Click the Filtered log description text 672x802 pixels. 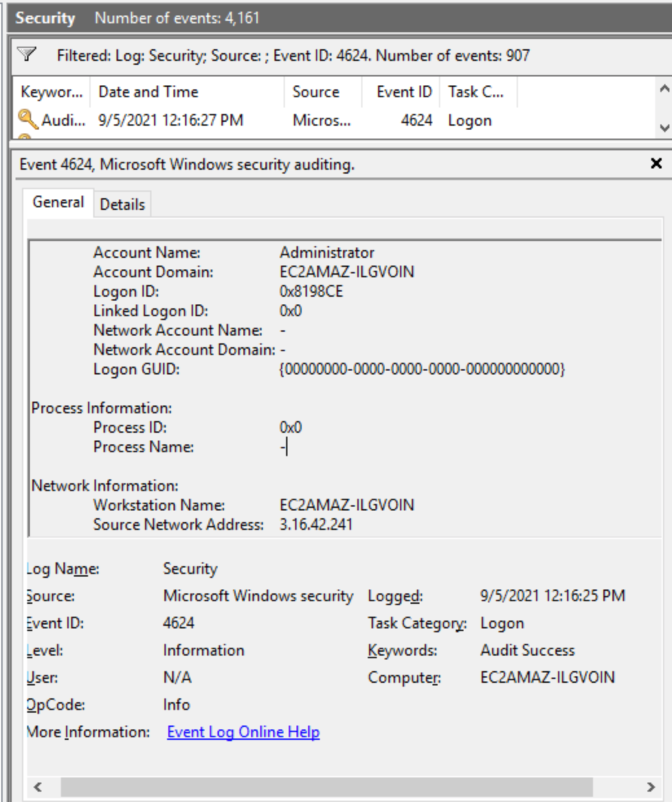[x=293, y=56]
